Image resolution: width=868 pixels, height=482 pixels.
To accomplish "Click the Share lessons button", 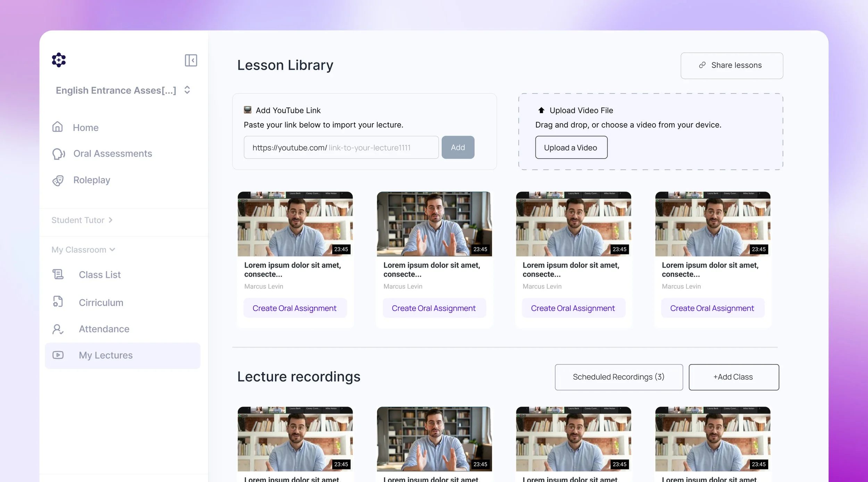I will (x=732, y=66).
